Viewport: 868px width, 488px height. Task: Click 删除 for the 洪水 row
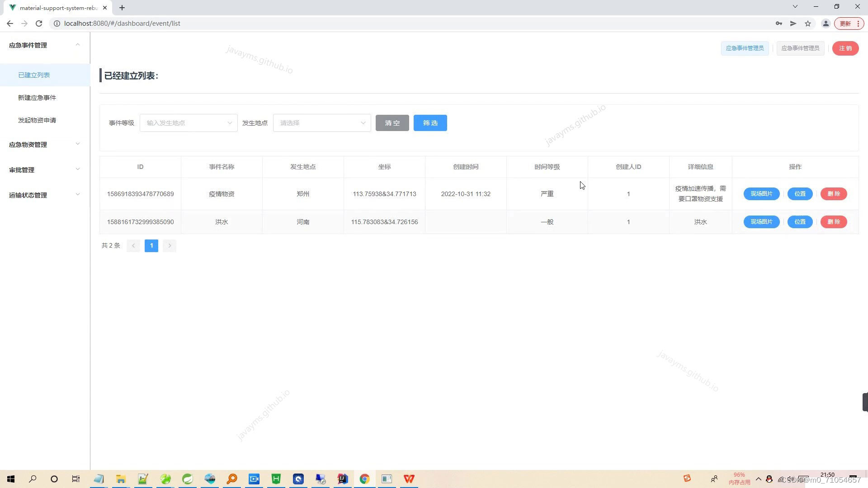[x=834, y=222]
